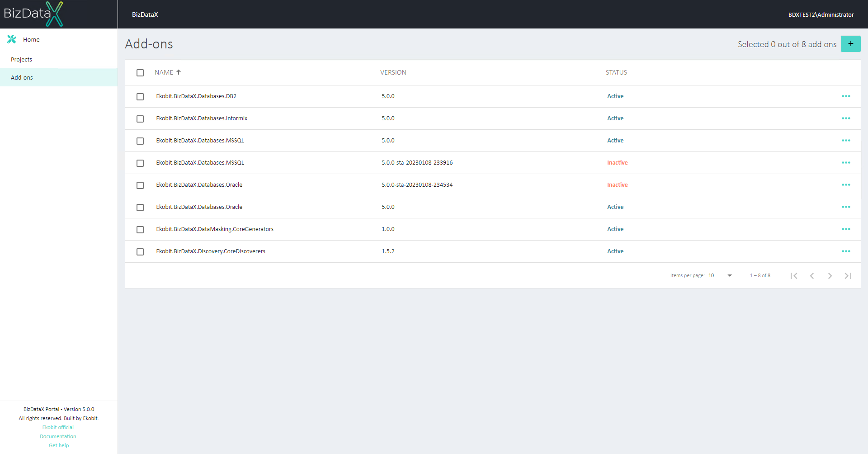Check the active Oracle 5.0.0 row checkbox

pyautogui.click(x=140, y=208)
